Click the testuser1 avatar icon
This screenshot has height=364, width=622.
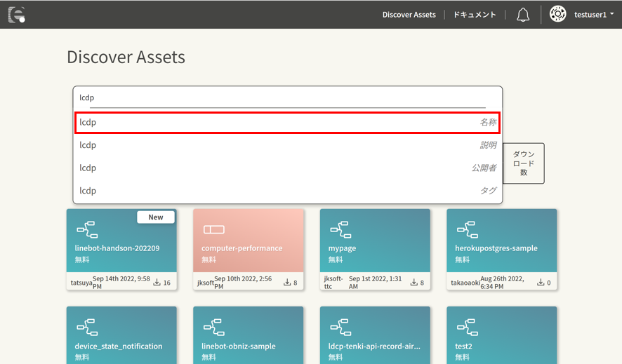557,14
